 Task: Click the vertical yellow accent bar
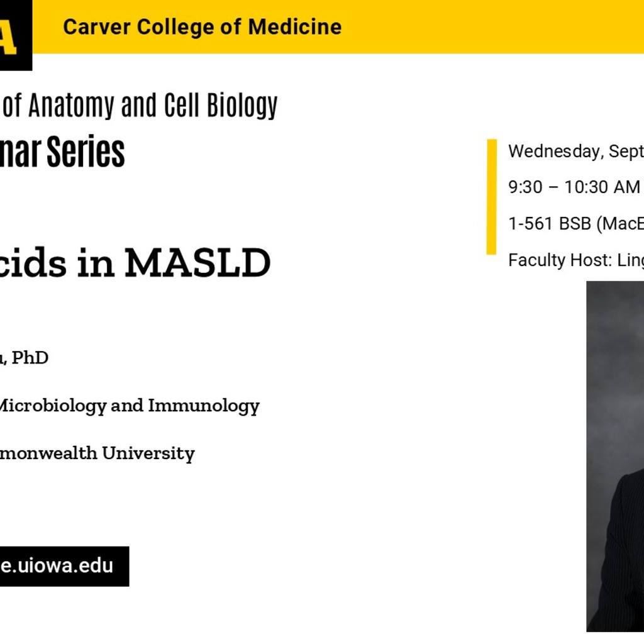point(492,197)
